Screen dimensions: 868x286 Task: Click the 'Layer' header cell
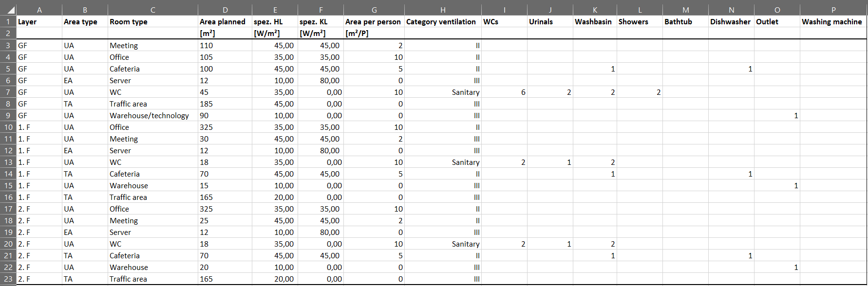click(39, 22)
